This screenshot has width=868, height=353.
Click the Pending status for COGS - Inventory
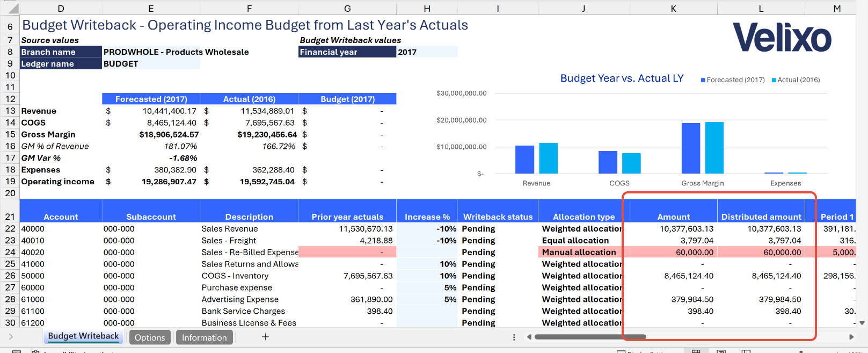[x=498, y=276]
